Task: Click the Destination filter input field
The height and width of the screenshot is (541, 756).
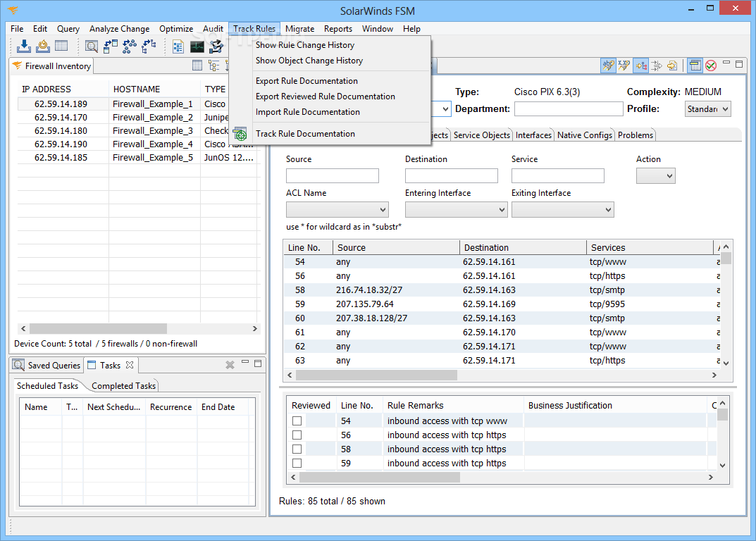Action: pyautogui.click(x=452, y=176)
